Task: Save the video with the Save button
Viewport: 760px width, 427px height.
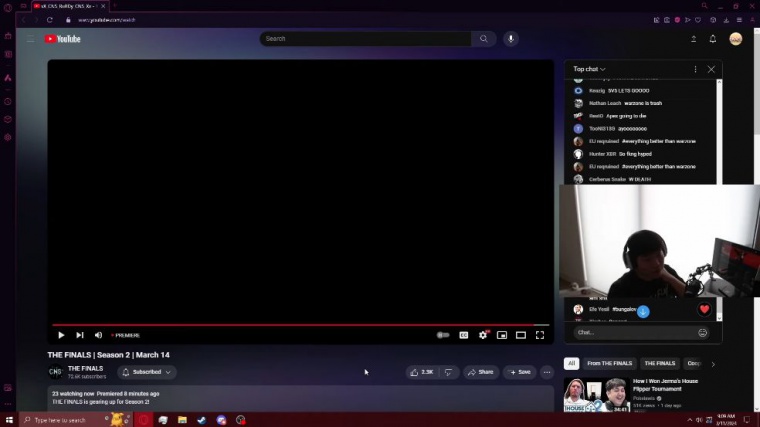Action: (x=519, y=372)
